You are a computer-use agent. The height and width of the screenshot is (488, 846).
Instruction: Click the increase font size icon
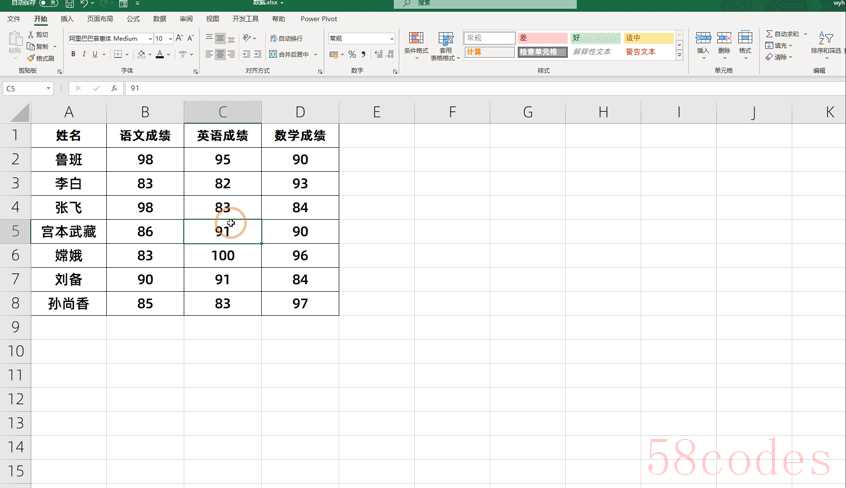coord(180,39)
